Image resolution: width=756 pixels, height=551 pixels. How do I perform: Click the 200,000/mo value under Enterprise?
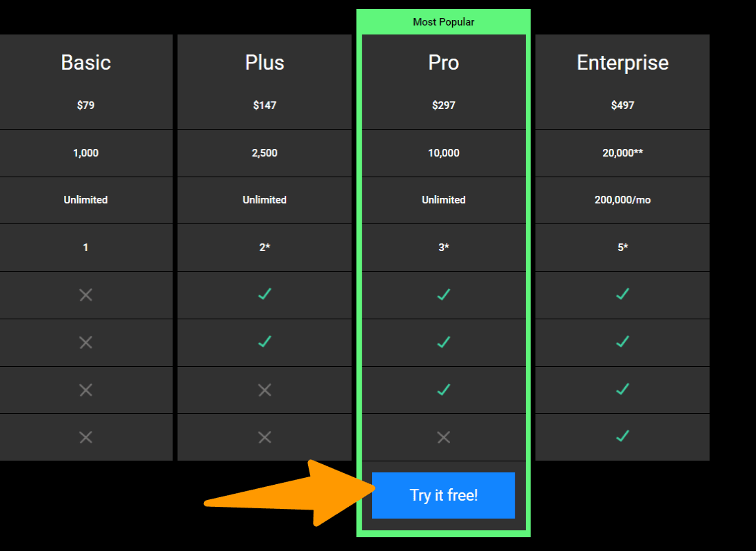622,200
